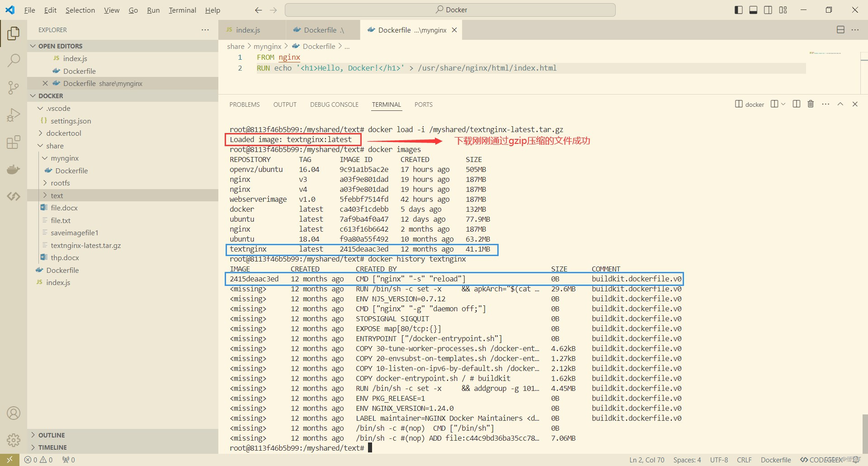This screenshot has height=466, width=868.
Task: Change the CRLF end of line sequence
Action: [744, 460]
